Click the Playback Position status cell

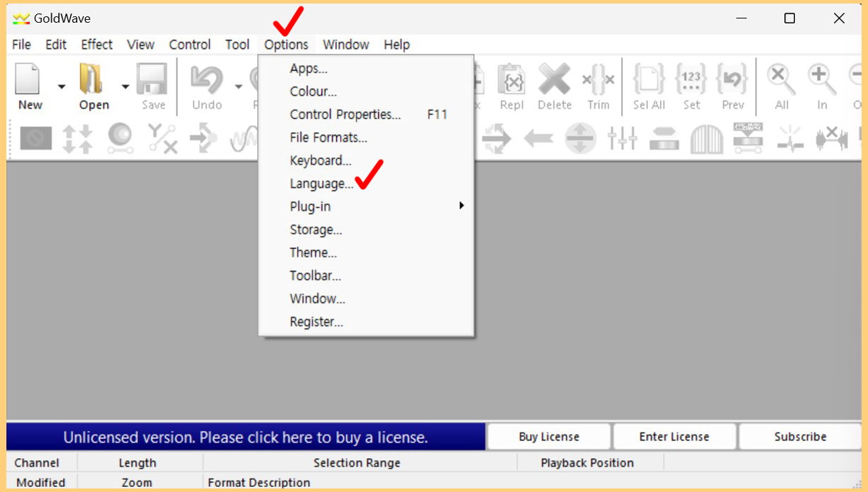tap(591, 463)
